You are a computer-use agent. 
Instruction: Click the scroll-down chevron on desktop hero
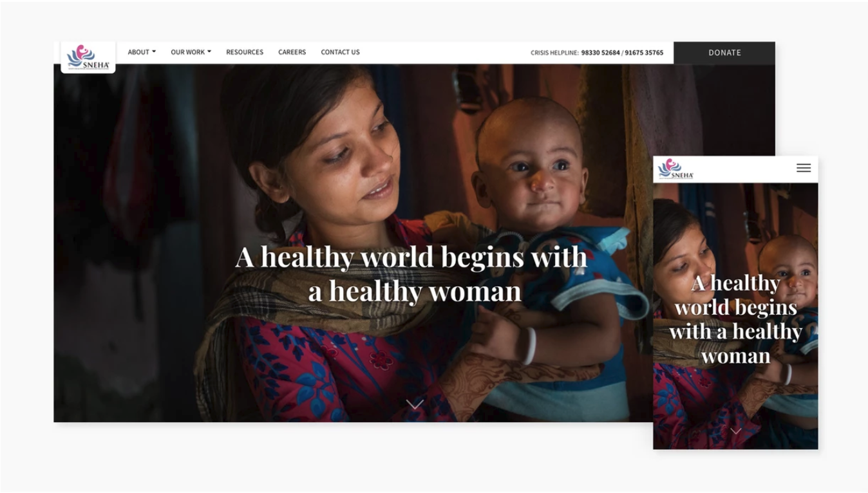point(415,404)
